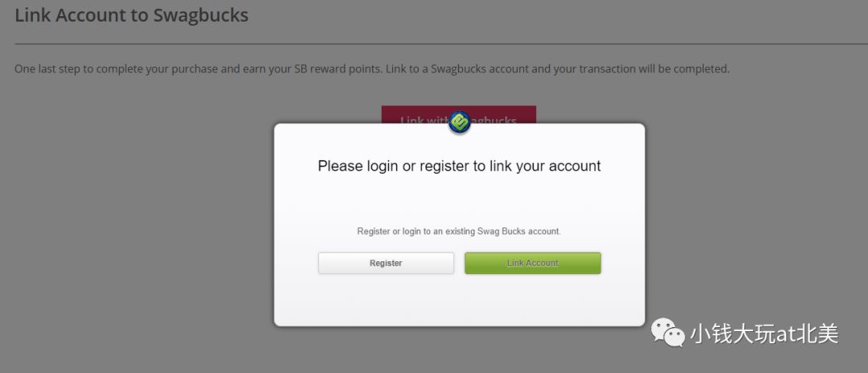The height and width of the screenshot is (373, 868).
Task: Click the white Register button
Action: point(386,263)
